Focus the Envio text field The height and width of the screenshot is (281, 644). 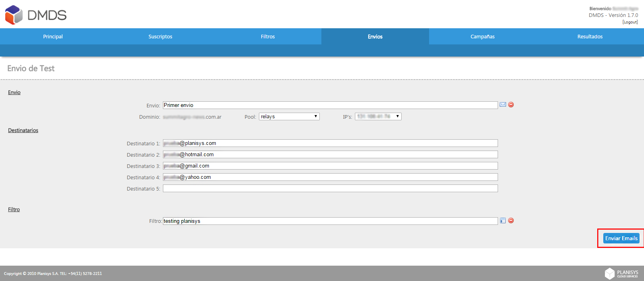(330, 105)
